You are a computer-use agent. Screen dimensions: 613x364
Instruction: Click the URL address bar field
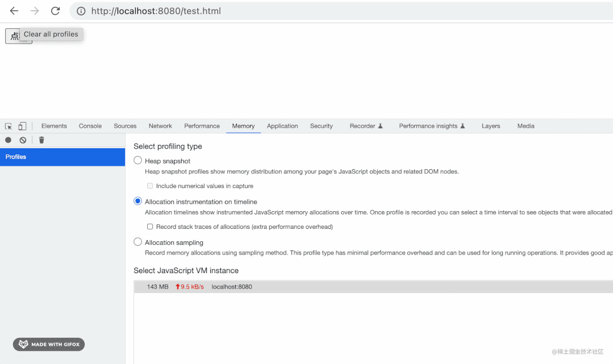341,11
